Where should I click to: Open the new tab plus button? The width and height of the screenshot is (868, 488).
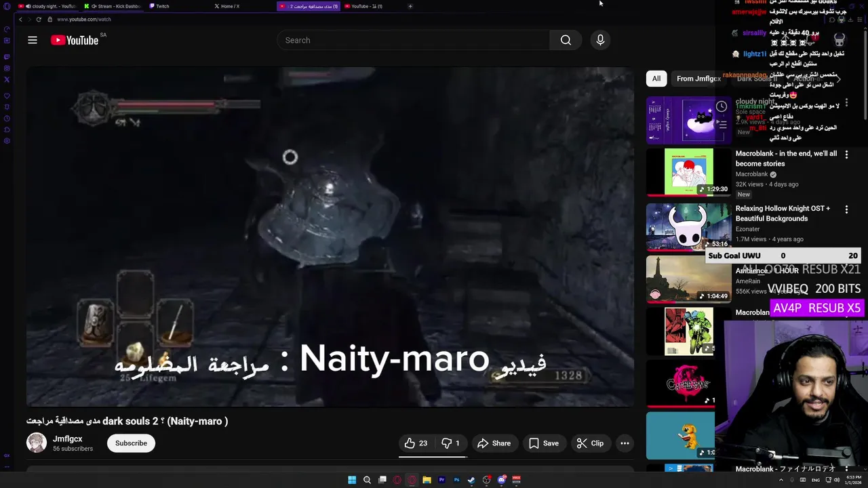point(410,6)
